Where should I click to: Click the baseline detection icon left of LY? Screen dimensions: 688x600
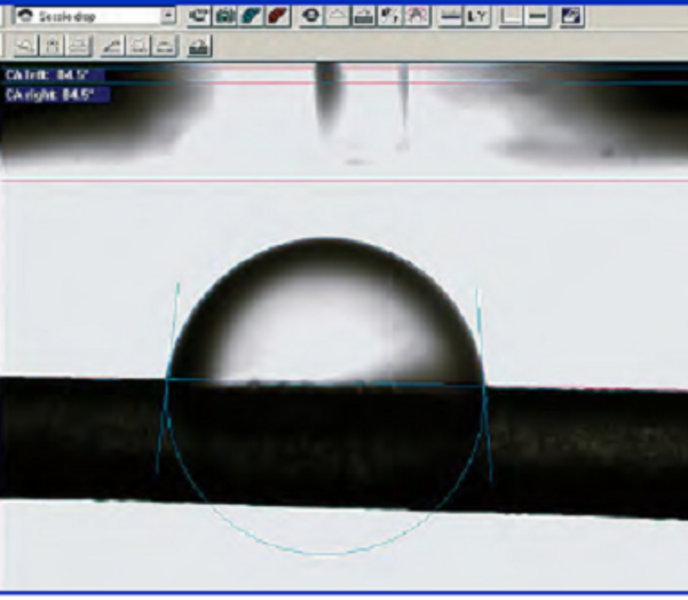pos(451,17)
